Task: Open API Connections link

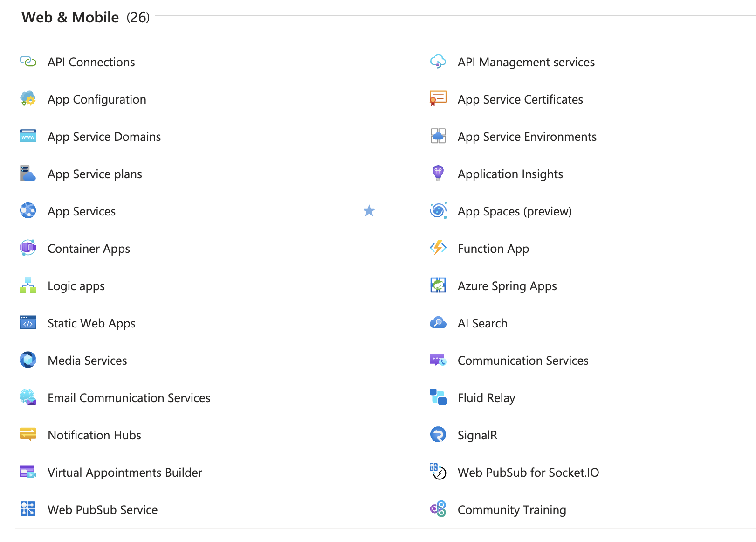Action: 91,62
